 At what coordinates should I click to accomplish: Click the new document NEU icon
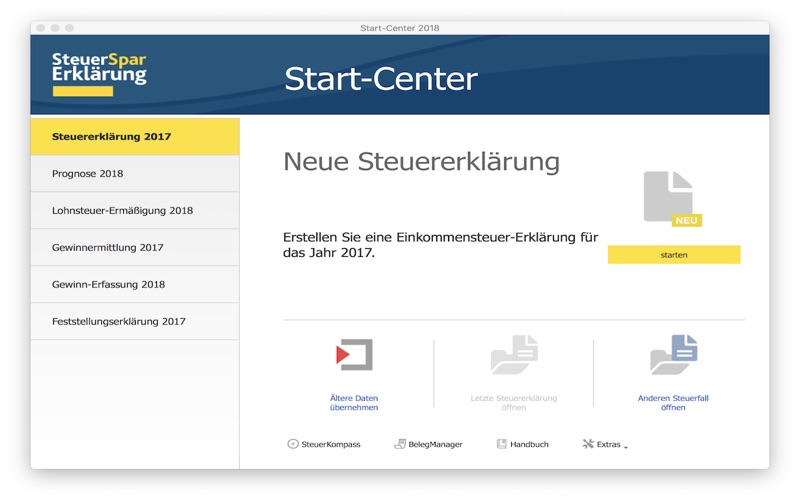(x=672, y=199)
